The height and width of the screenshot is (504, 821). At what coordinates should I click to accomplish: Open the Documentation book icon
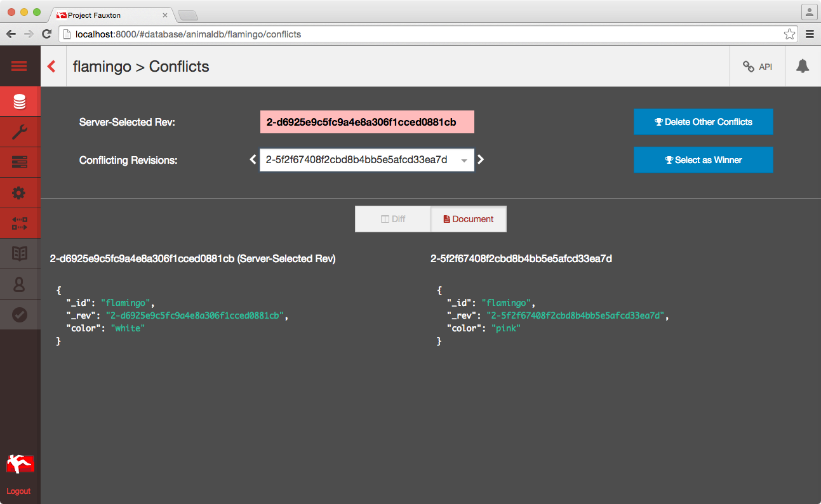(20, 254)
